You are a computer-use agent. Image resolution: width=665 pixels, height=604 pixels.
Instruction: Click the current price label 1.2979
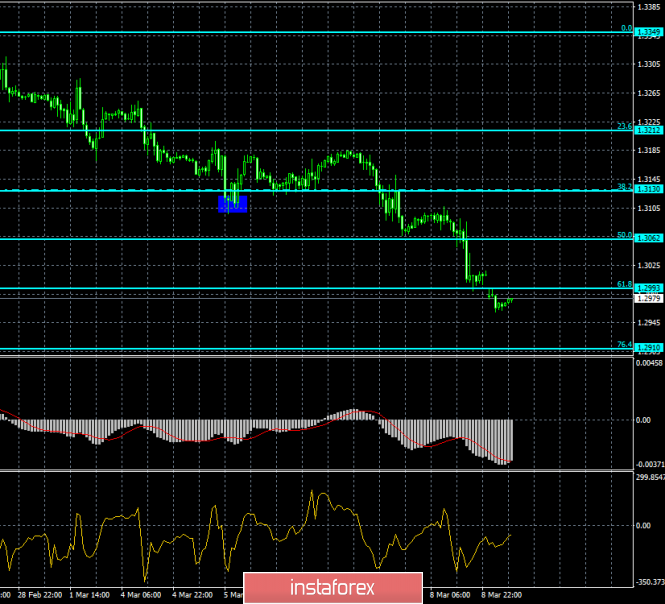tap(649, 298)
